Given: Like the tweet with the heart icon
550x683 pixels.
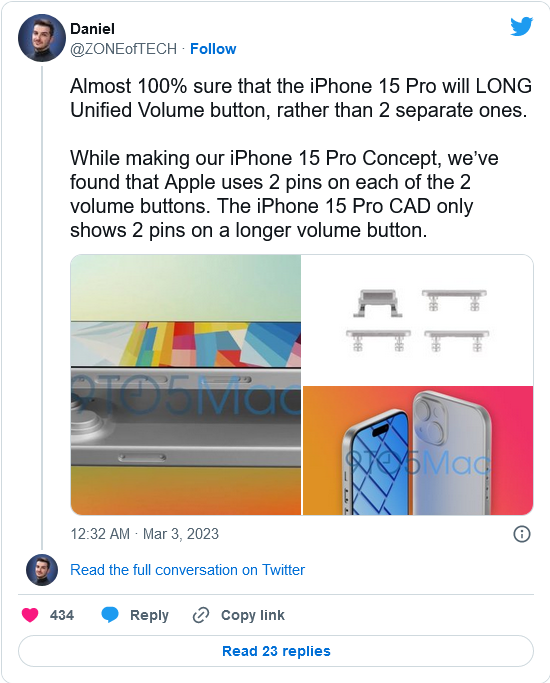Looking at the screenshot, I should pyautogui.click(x=30, y=615).
